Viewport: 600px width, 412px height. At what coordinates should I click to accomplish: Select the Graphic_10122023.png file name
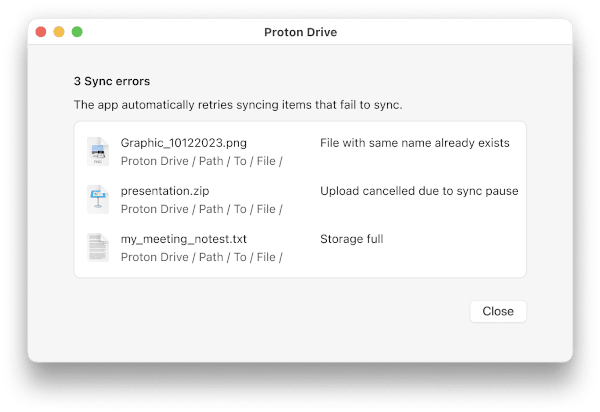pyautogui.click(x=184, y=143)
